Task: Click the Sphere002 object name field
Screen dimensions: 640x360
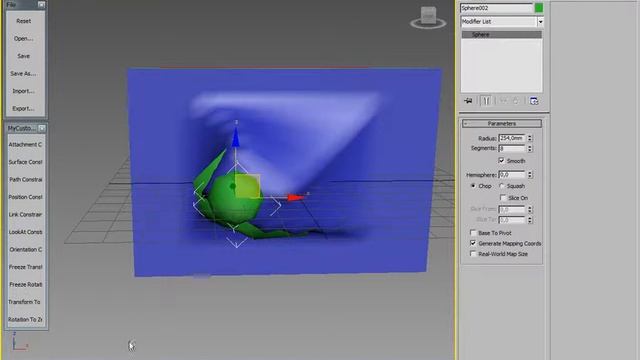Action: 496,8
